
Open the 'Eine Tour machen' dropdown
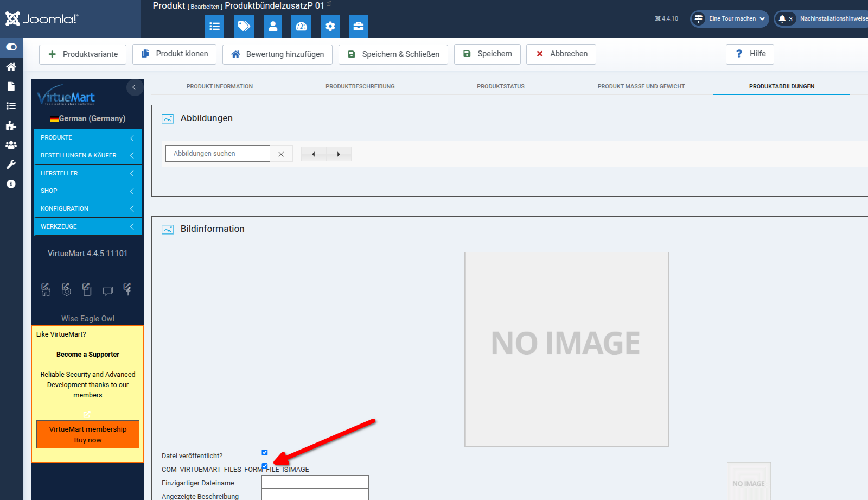coord(730,19)
